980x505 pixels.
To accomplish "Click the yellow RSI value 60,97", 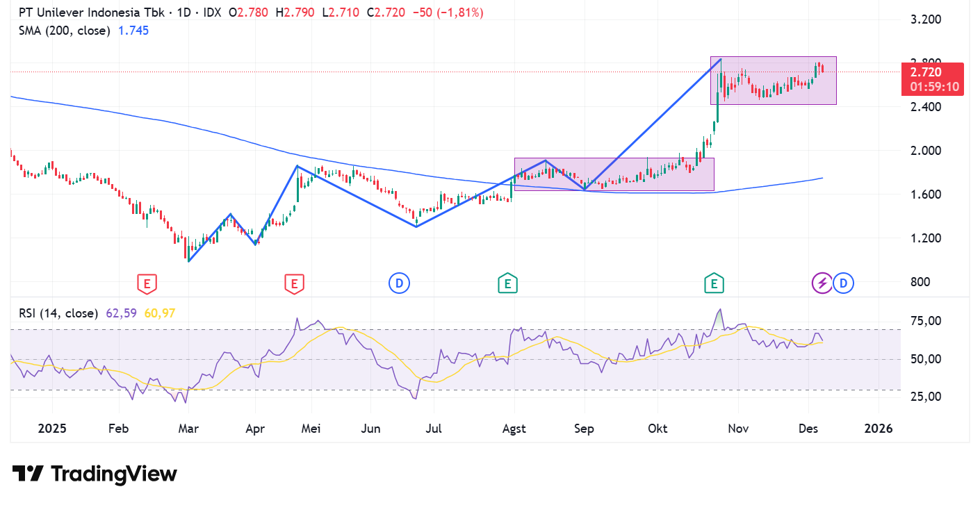I will click(160, 313).
